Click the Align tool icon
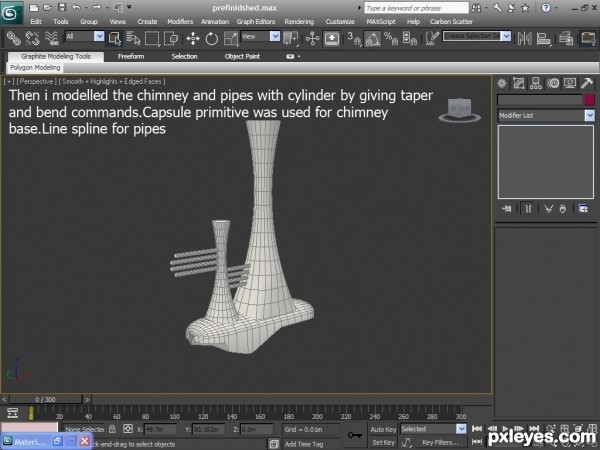Viewport: 600px width, 450px height. pos(543,38)
